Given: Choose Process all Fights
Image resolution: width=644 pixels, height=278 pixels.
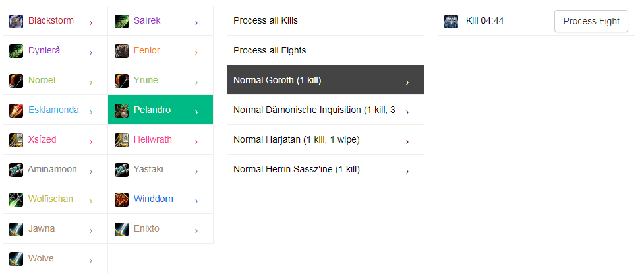Looking at the screenshot, I should click(325, 50).
